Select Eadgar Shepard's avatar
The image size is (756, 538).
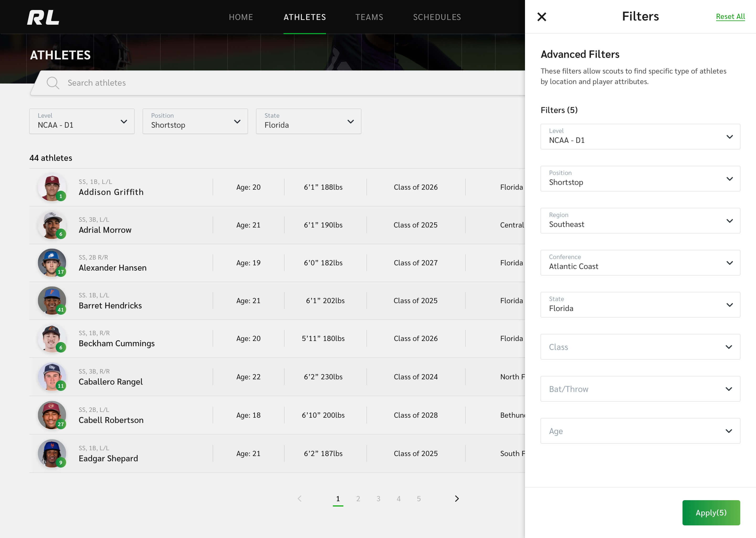[x=52, y=453]
